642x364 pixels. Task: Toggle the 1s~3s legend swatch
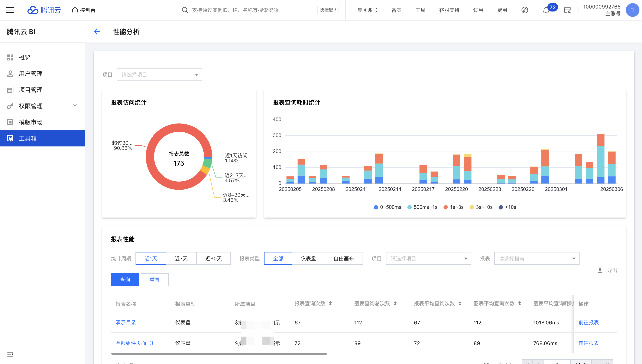pos(445,207)
